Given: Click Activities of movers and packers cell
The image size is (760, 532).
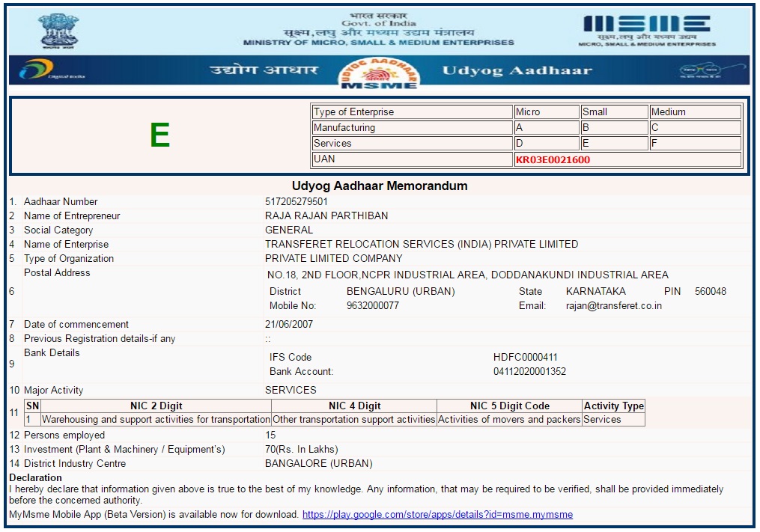Looking at the screenshot, I should tap(509, 420).
